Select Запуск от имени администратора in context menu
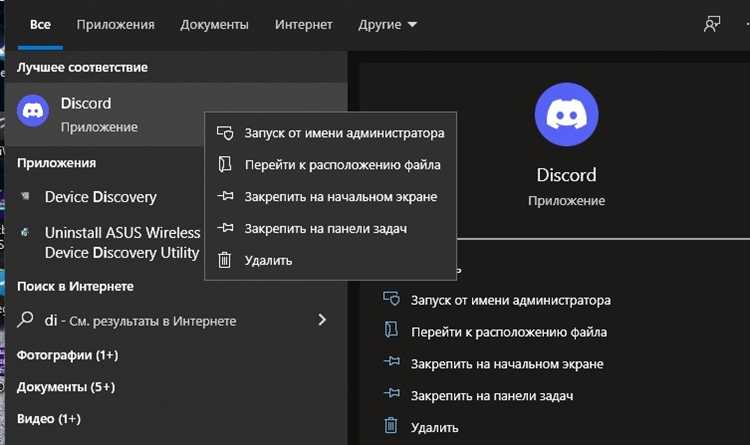 click(331, 133)
